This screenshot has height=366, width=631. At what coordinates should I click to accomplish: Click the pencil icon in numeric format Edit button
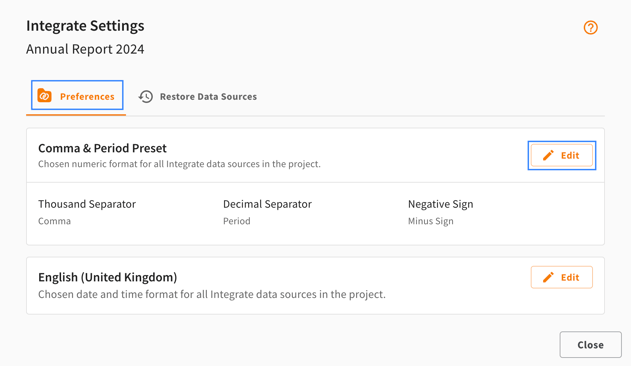tap(548, 155)
